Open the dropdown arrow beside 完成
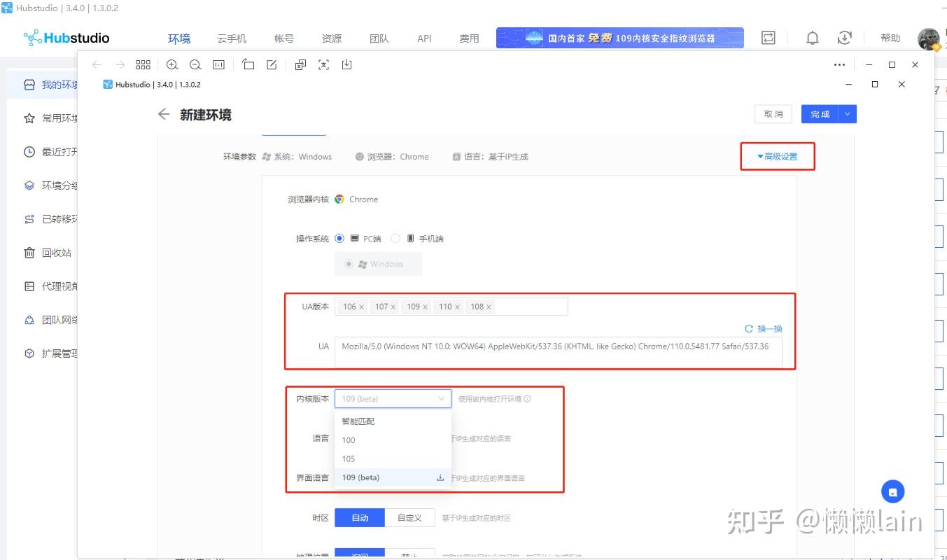This screenshot has width=947, height=560. tap(848, 114)
